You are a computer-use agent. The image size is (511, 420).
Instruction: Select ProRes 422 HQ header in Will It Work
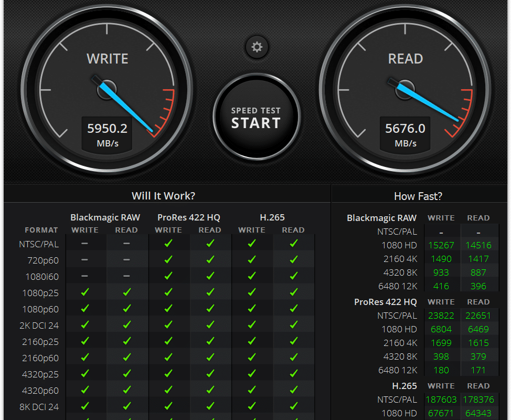point(189,217)
